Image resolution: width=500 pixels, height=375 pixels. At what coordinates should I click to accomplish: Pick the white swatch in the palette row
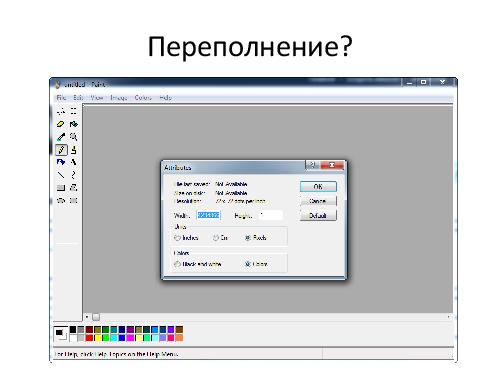pyautogui.click(x=73, y=338)
